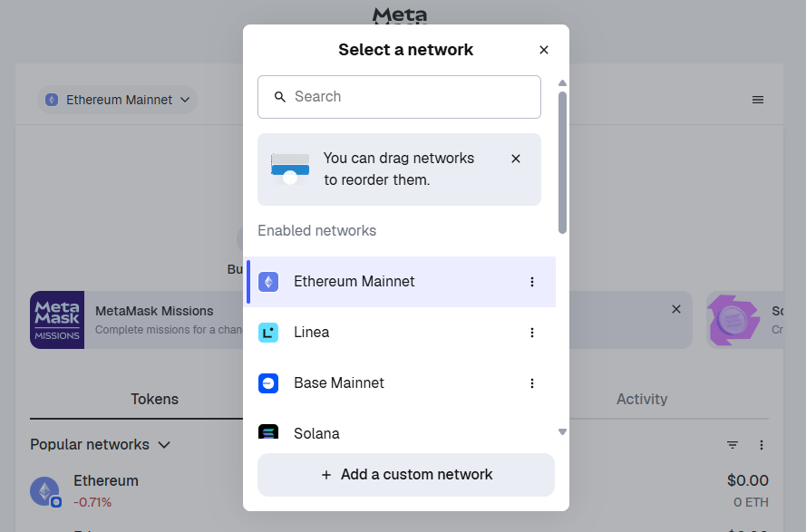Image resolution: width=806 pixels, height=532 pixels.
Task: Select the Linea network
Action: [x=401, y=332]
